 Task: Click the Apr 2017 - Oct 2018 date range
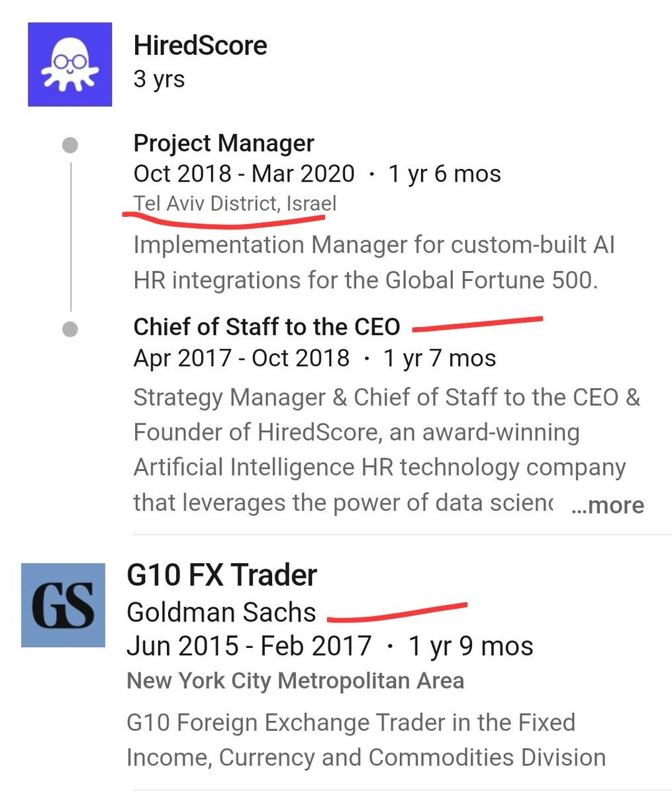241,358
